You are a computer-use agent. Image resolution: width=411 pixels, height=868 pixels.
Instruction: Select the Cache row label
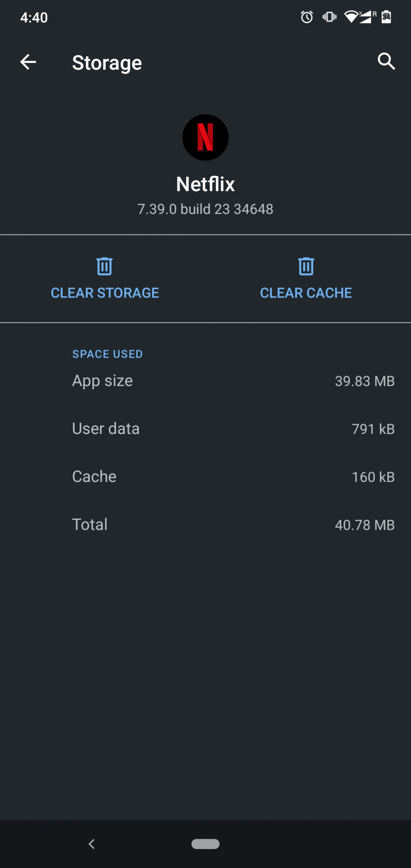[x=94, y=476]
